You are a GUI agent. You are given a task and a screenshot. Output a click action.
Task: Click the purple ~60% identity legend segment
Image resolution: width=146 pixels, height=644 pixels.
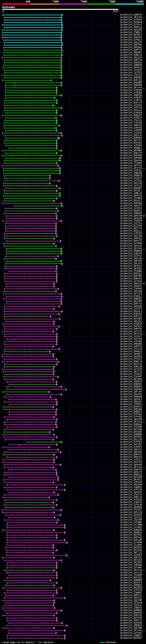pyautogui.click(x=73, y=4)
